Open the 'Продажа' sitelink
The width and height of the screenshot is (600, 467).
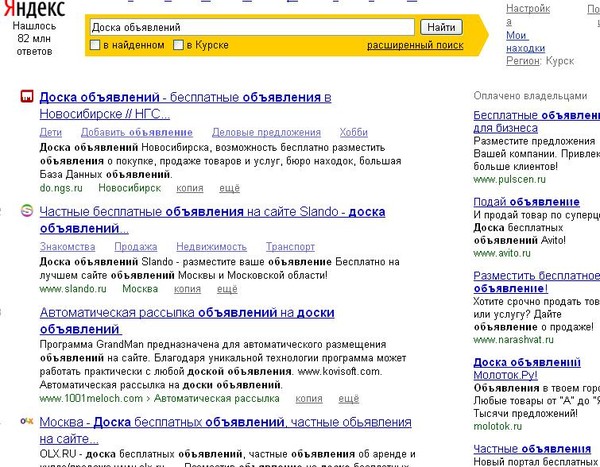coord(136,247)
